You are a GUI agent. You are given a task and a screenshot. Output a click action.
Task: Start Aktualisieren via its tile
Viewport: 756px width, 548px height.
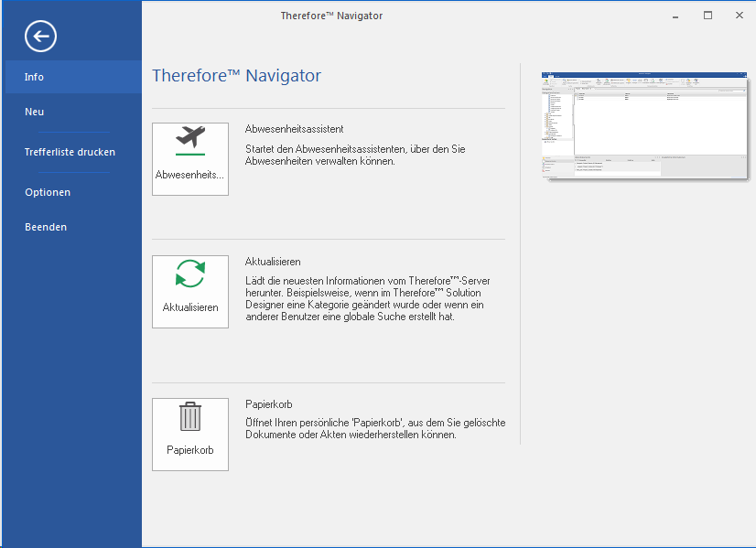(x=189, y=291)
